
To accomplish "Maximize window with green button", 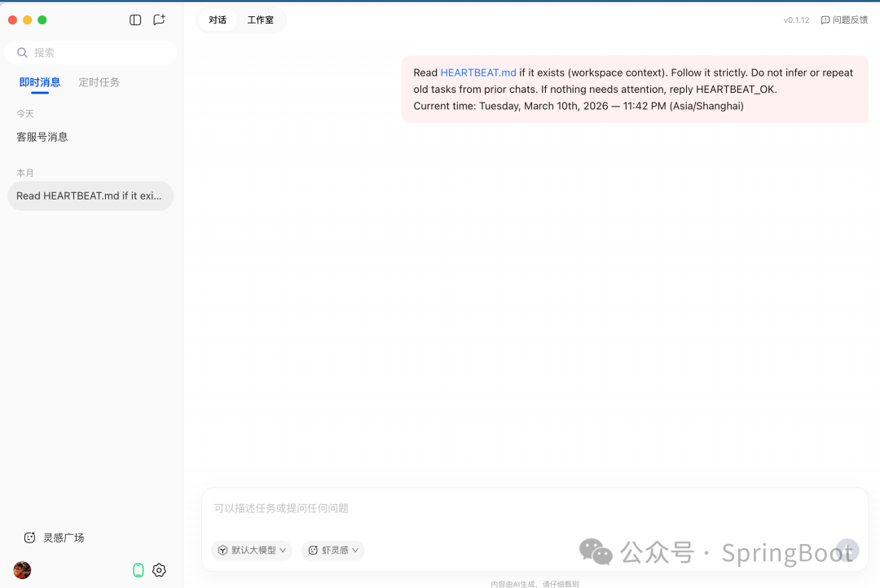I will click(42, 20).
